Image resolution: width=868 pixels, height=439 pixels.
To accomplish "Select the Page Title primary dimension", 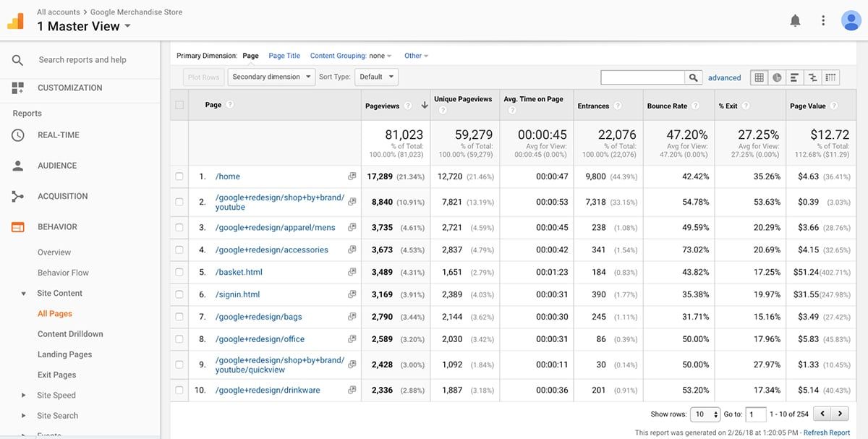I will [x=284, y=56].
